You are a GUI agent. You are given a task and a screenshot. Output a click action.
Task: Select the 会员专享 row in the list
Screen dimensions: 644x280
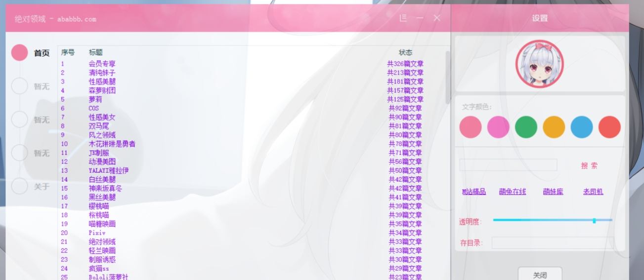[x=102, y=64]
